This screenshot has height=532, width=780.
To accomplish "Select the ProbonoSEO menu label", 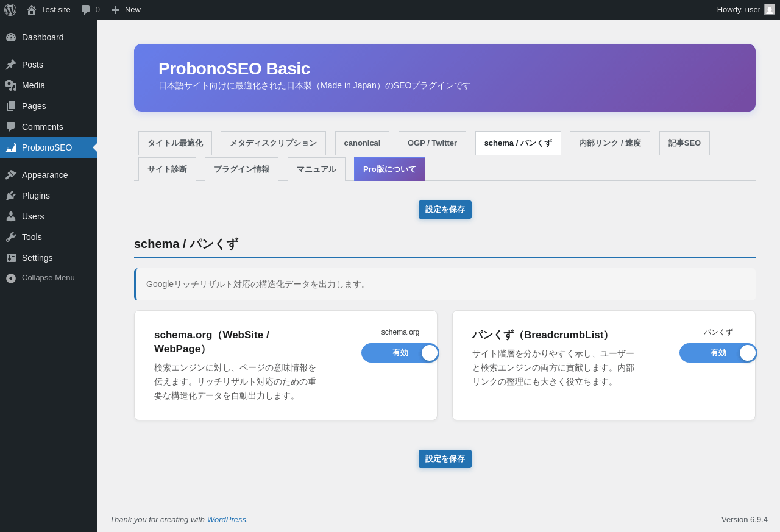I will tap(47, 147).
